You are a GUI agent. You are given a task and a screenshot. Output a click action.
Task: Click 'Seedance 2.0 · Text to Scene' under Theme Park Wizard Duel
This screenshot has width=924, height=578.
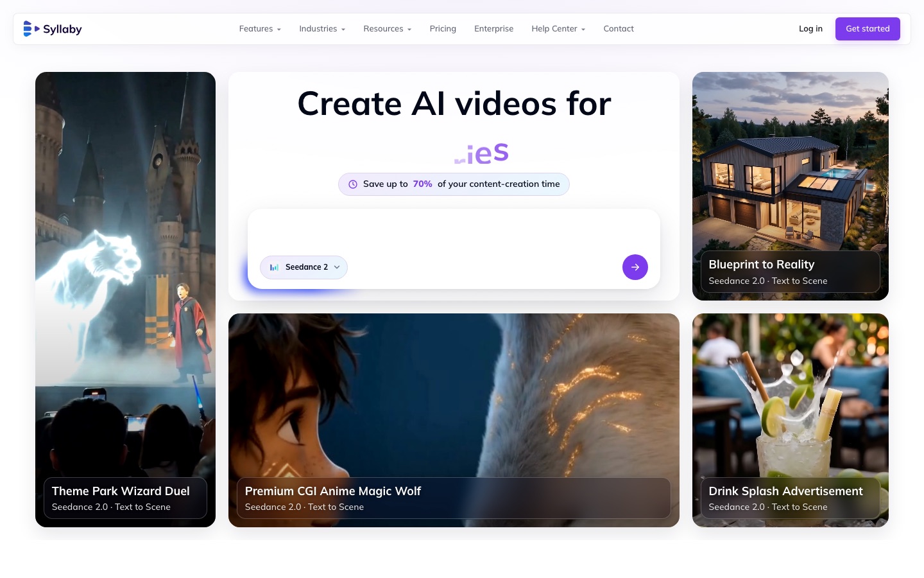point(111,507)
